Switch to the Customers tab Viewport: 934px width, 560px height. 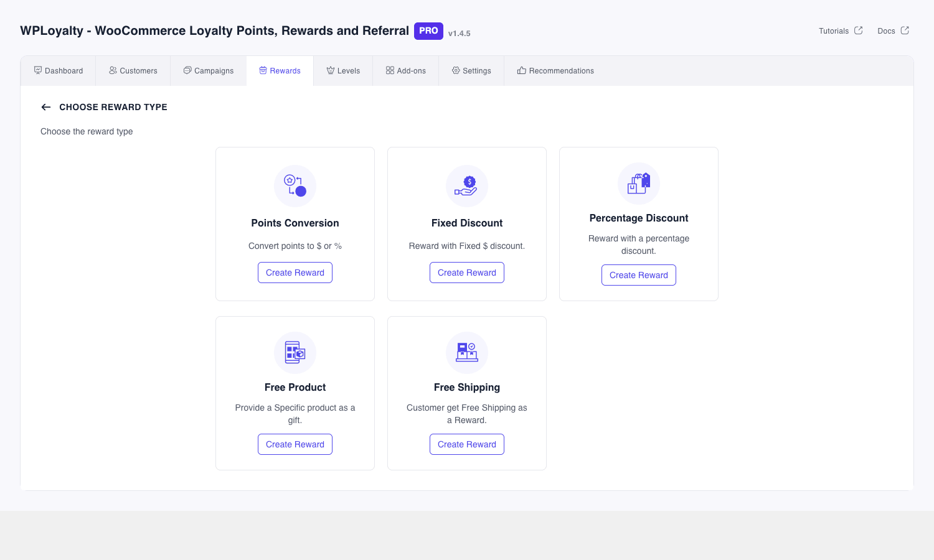[133, 71]
